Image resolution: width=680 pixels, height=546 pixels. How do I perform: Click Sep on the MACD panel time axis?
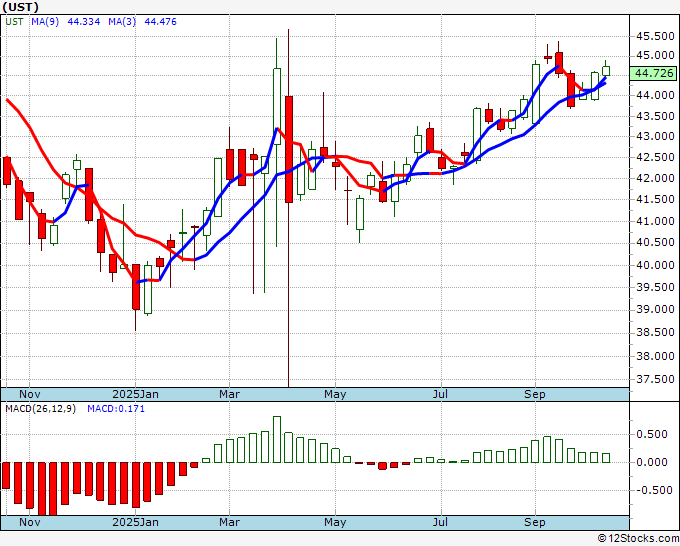click(x=535, y=522)
